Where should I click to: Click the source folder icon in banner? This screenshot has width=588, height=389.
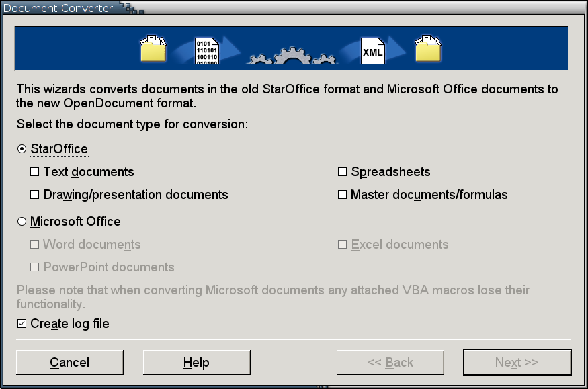[153, 48]
